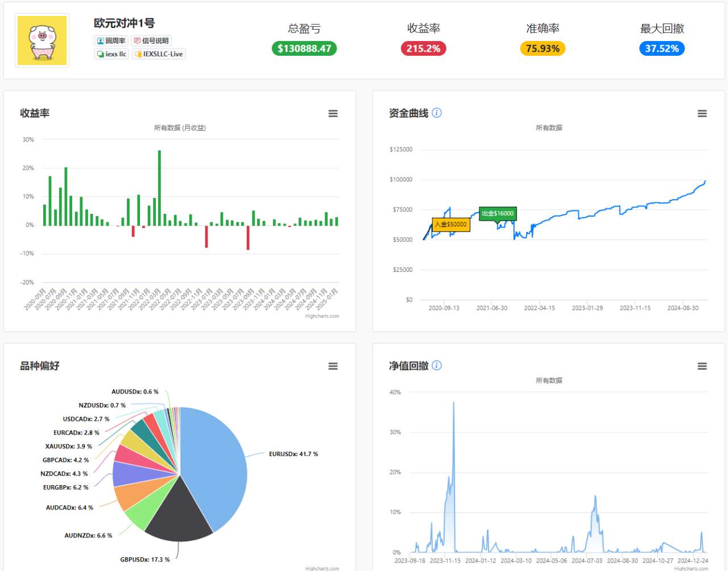
Task: Click the 欧元对冲1号 signal title
Action: coord(125,23)
